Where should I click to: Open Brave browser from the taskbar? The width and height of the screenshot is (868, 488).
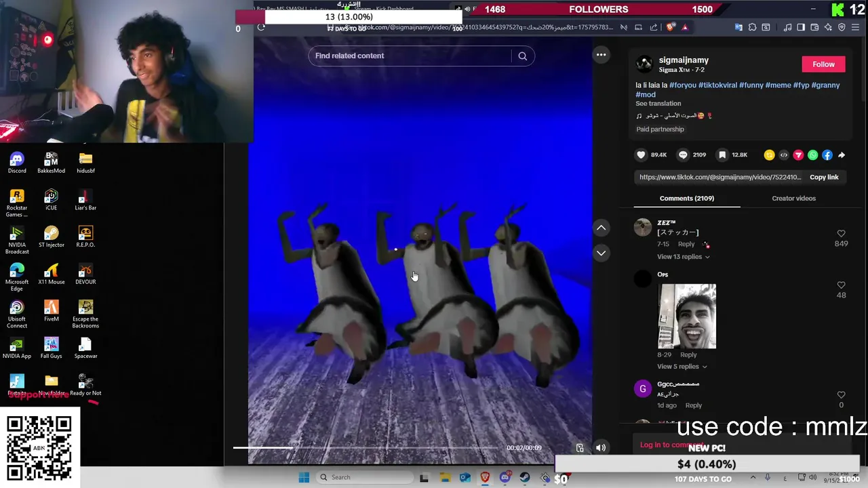(x=485, y=477)
